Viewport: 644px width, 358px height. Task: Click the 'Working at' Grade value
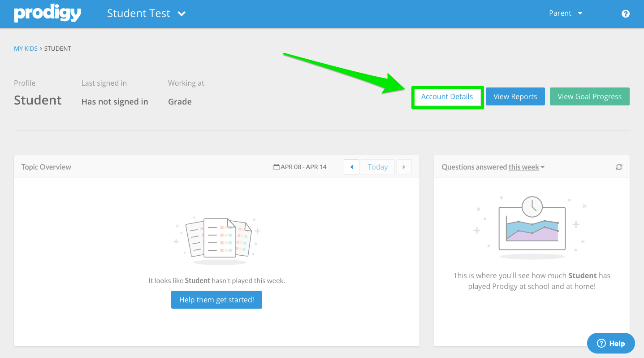coord(180,102)
